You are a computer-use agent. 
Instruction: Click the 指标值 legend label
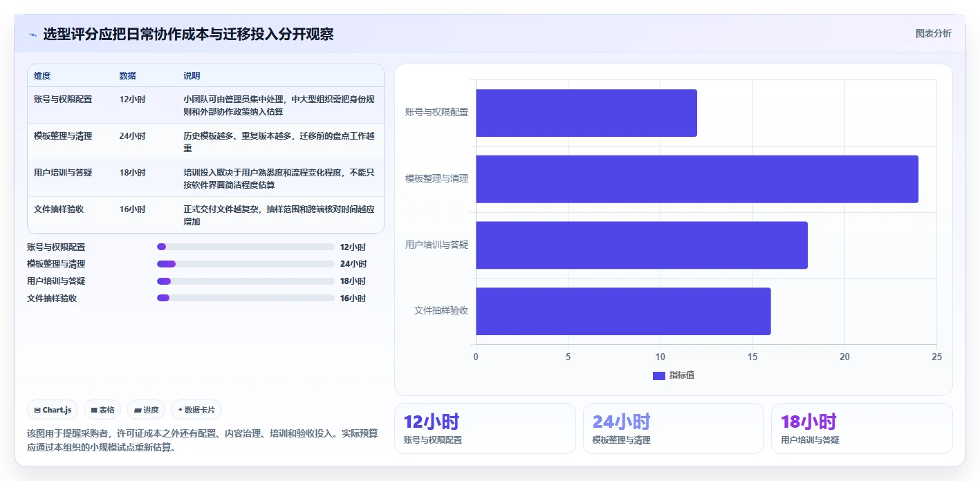click(682, 375)
